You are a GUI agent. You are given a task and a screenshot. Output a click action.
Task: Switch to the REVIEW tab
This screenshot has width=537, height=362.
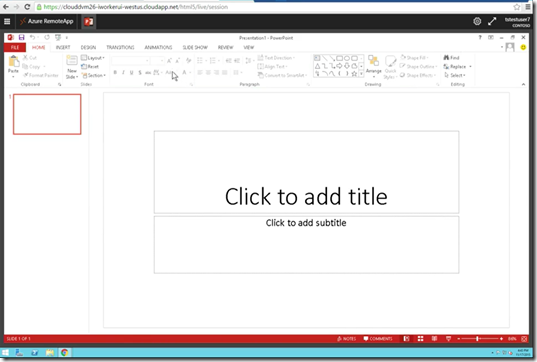(225, 47)
